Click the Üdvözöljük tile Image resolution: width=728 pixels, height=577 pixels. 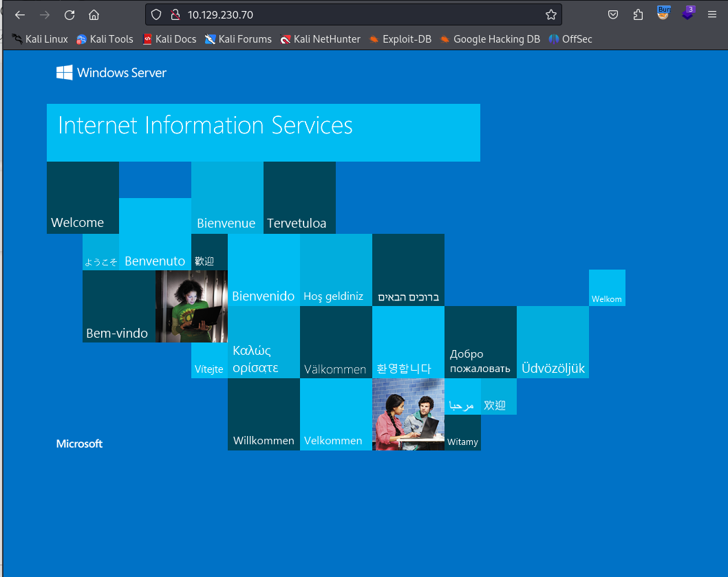(x=553, y=342)
